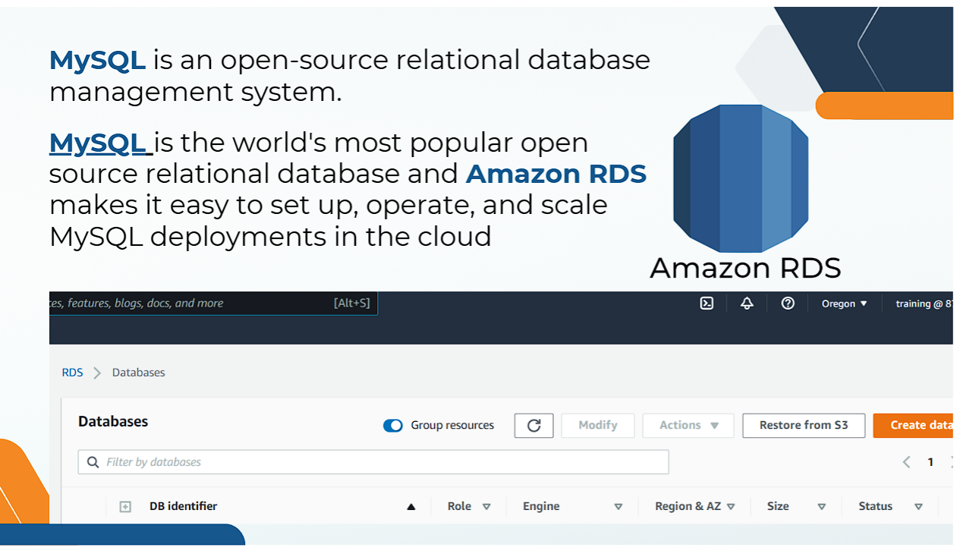Open the help question mark icon

[x=788, y=304]
